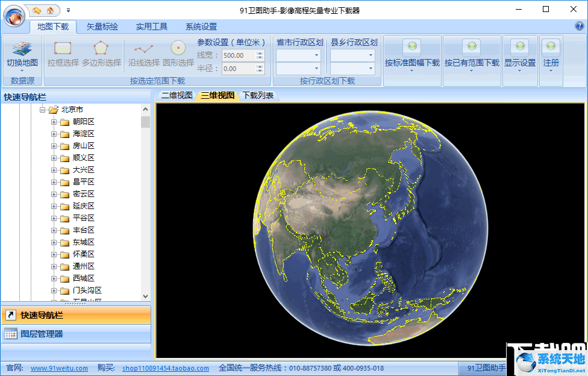Click the 昌平区 folder icon
Screen dimensions: 588x376
(65, 183)
